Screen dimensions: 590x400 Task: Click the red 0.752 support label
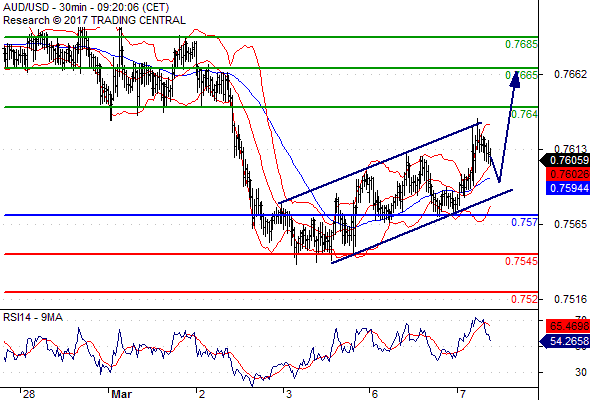point(525,299)
